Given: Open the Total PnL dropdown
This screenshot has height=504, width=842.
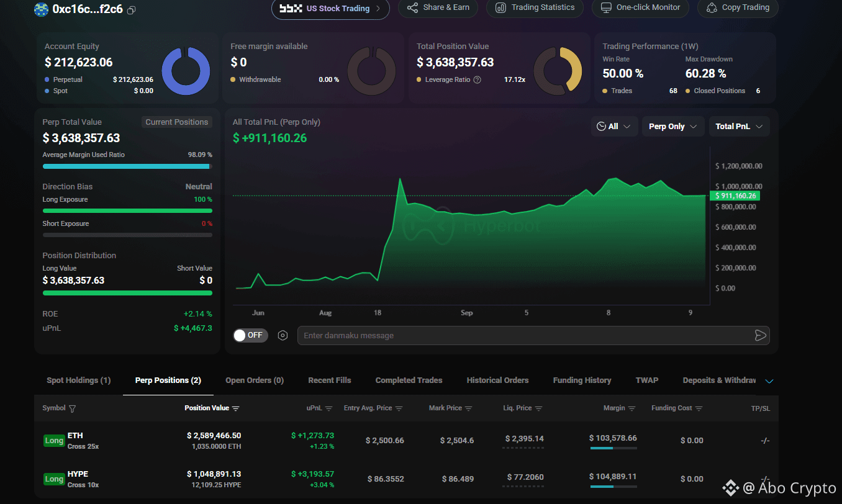Looking at the screenshot, I should [x=740, y=127].
